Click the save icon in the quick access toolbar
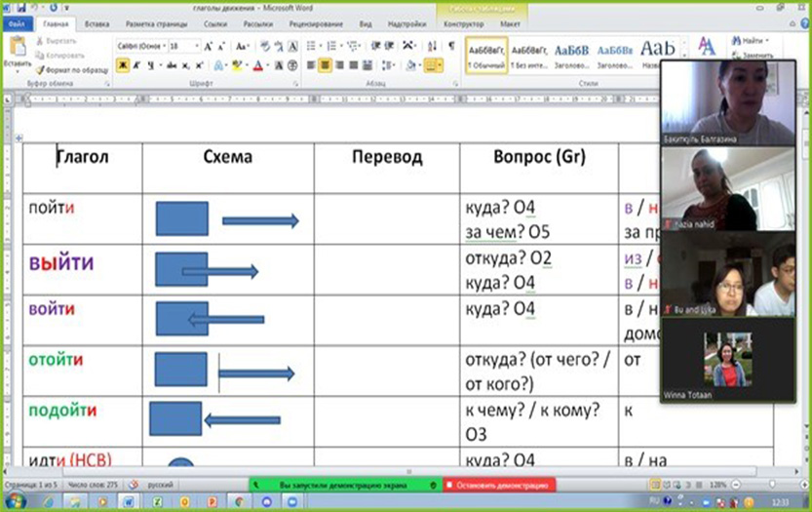This screenshot has height=512, width=812. [21, 8]
